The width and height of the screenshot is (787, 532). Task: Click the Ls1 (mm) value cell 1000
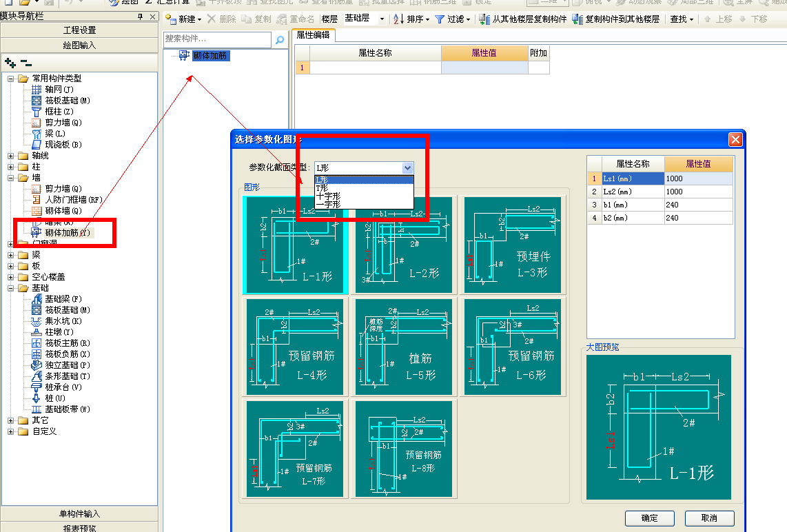click(x=699, y=178)
